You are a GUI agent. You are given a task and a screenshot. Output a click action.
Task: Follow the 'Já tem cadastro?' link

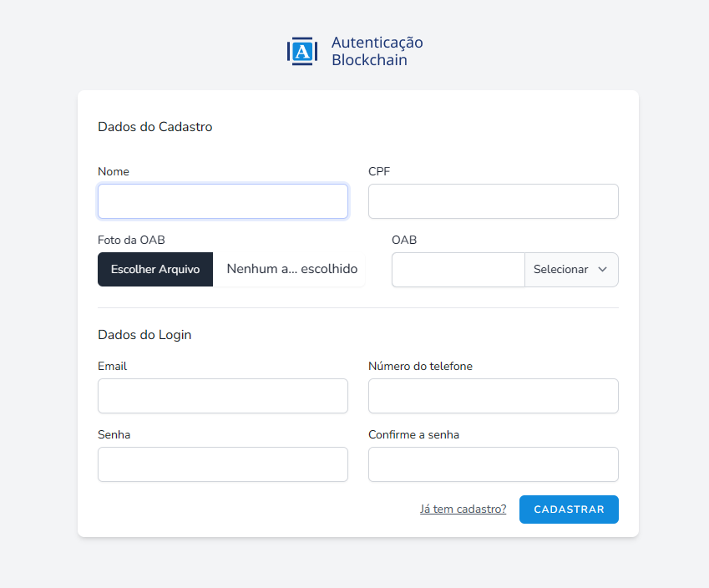[x=463, y=509]
